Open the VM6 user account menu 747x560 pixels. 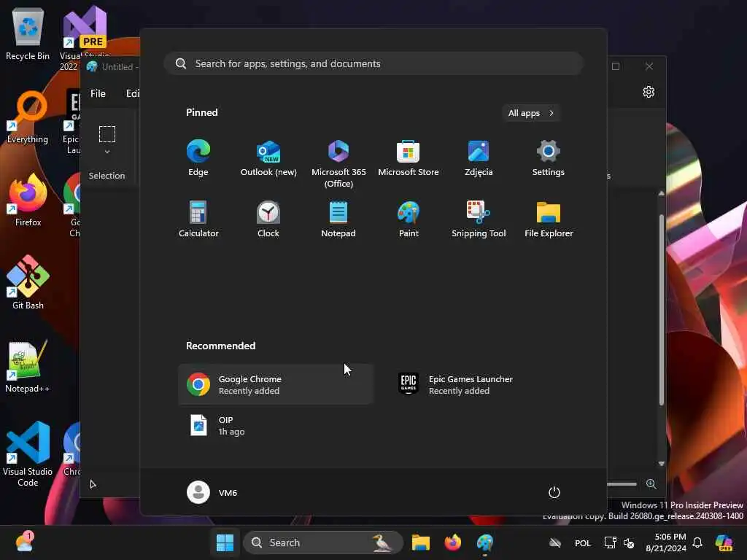click(x=212, y=492)
